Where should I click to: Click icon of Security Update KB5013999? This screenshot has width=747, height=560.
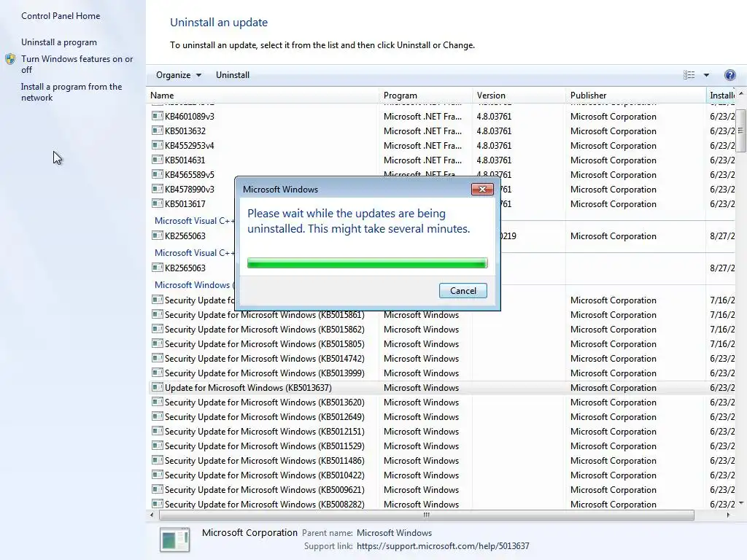[158, 373]
